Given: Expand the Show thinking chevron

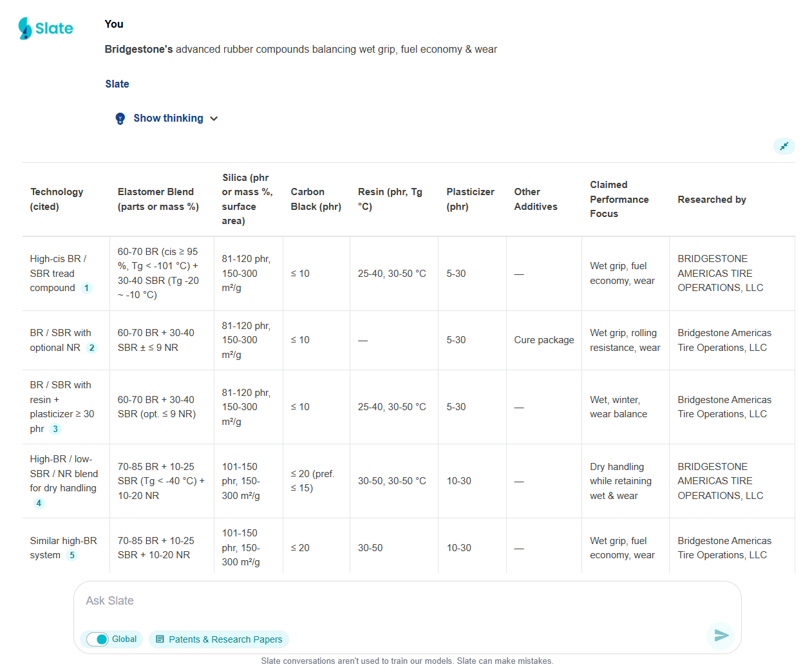Looking at the screenshot, I should point(214,118).
